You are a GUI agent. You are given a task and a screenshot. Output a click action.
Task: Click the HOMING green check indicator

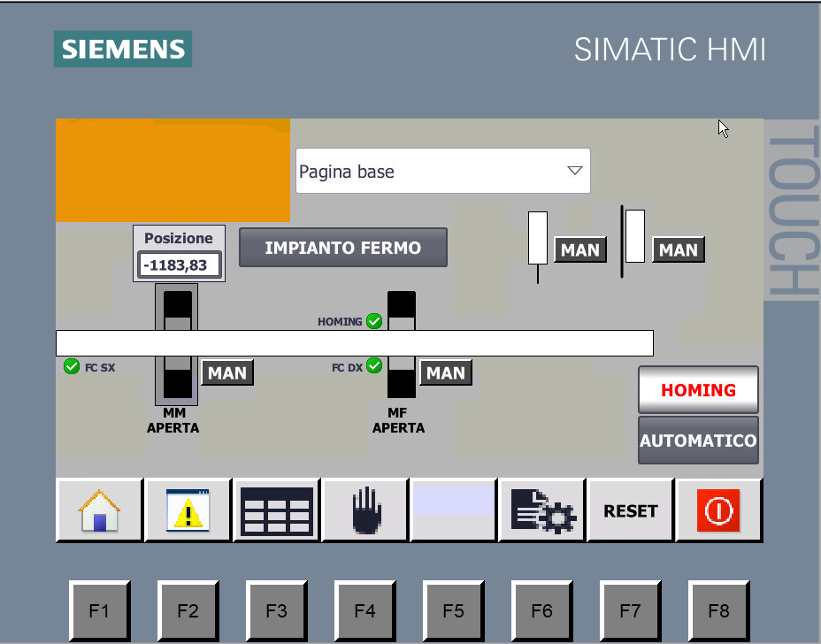coord(374,321)
